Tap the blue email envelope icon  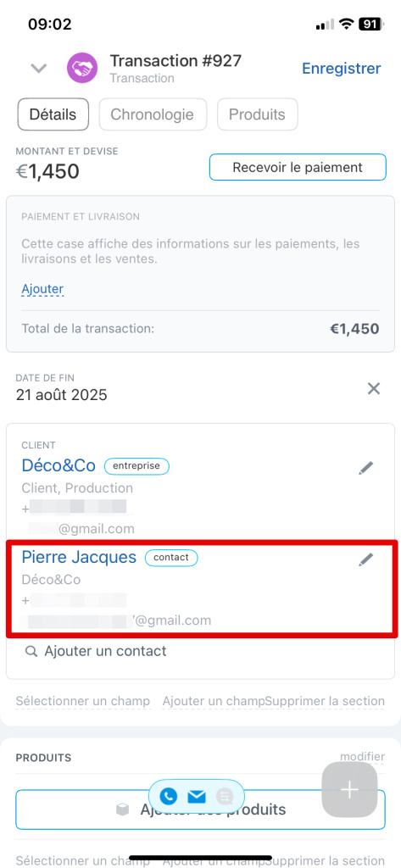pos(197,797)
